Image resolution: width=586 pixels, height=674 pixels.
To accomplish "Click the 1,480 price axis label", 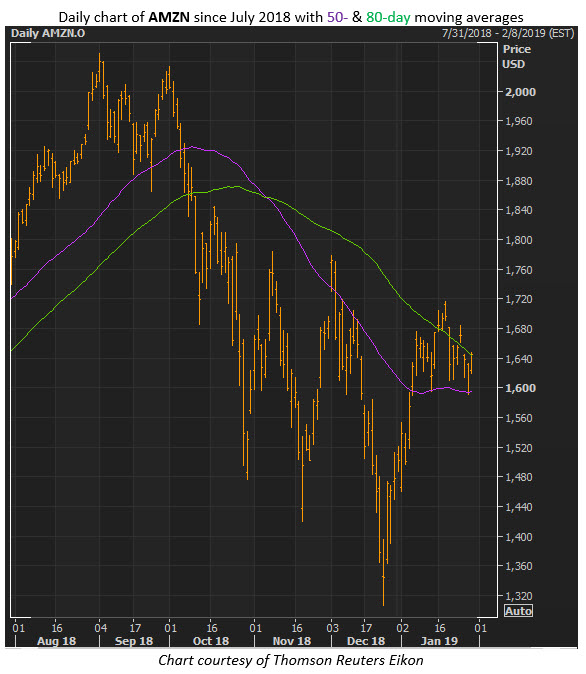I will coord(519,477).
